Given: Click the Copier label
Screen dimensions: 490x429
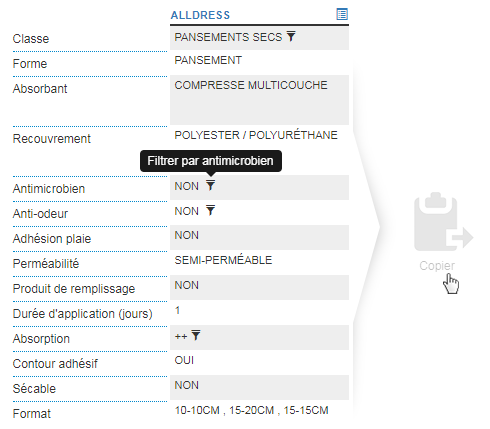Looking at the screenshot, I should point(437,266).
